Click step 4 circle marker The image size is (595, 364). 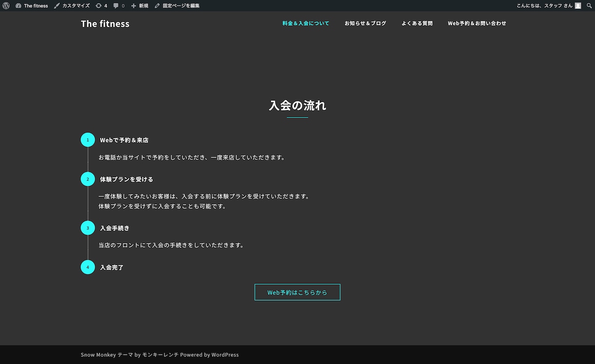pyautogui.click(x=88, y=267)
